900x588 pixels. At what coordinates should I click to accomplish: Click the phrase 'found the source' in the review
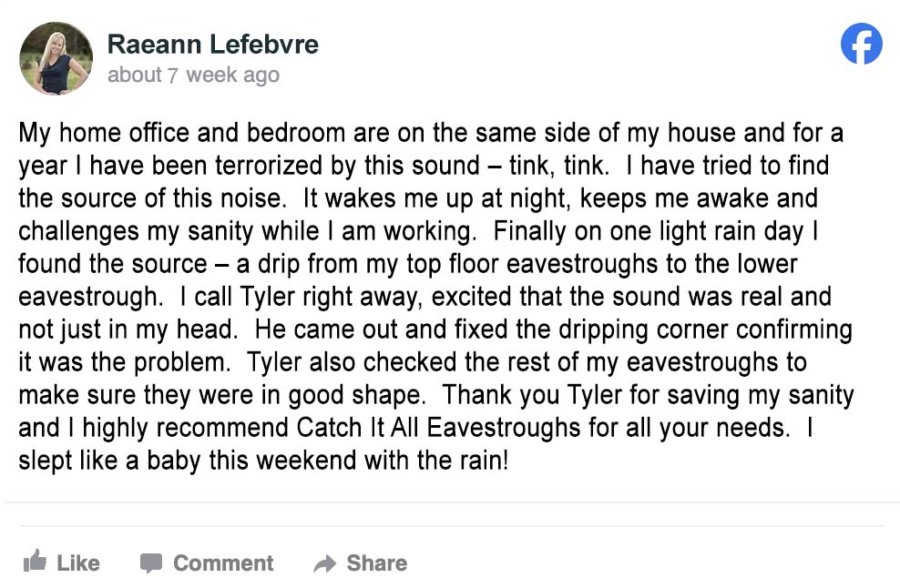click(113, 264)
